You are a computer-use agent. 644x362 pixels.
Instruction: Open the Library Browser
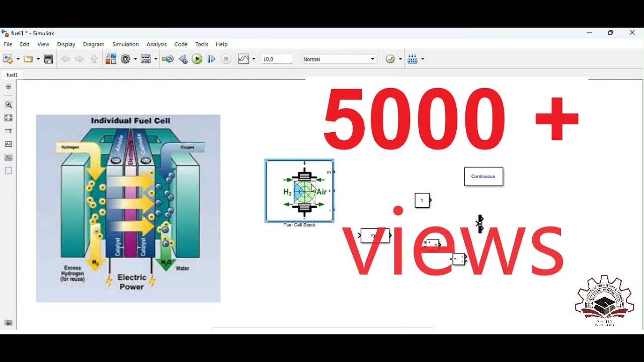coord(111,59)
